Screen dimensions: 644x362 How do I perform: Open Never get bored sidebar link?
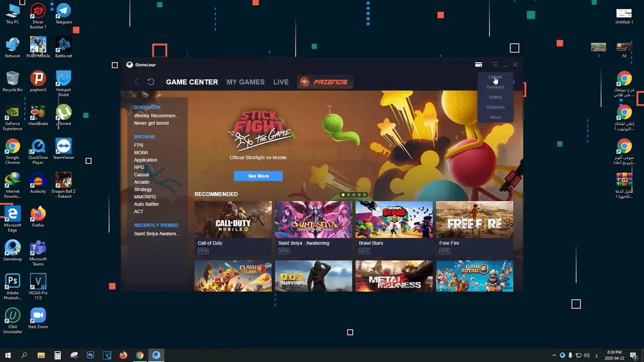point(151,123)
